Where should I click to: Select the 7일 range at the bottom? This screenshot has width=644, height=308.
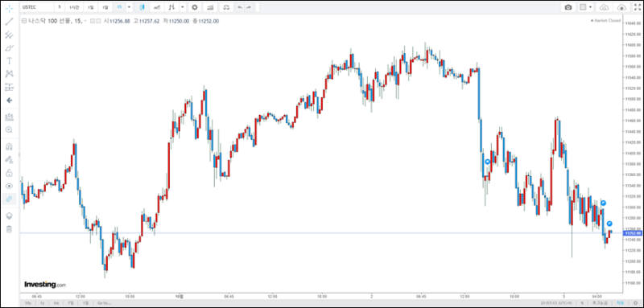pyautogui.click(x=71, y=302)
